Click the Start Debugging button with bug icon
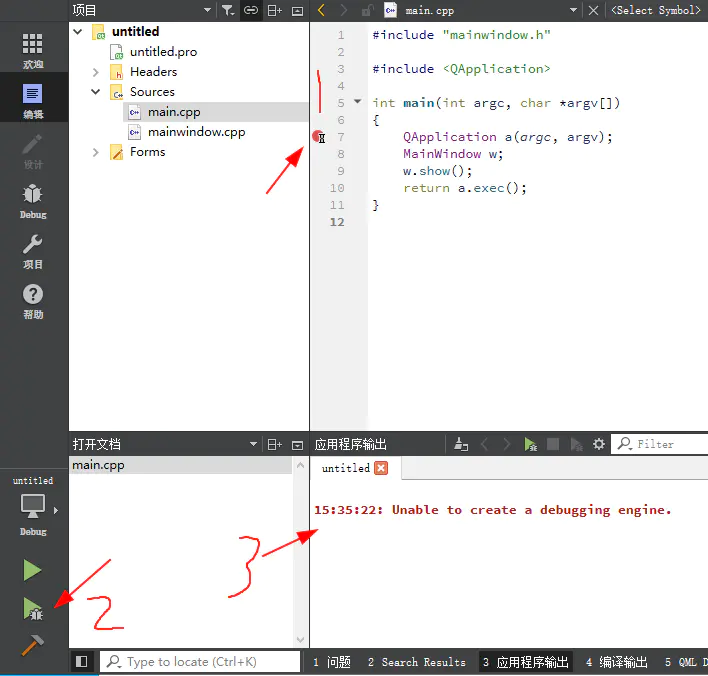 [x=33, y=609]
